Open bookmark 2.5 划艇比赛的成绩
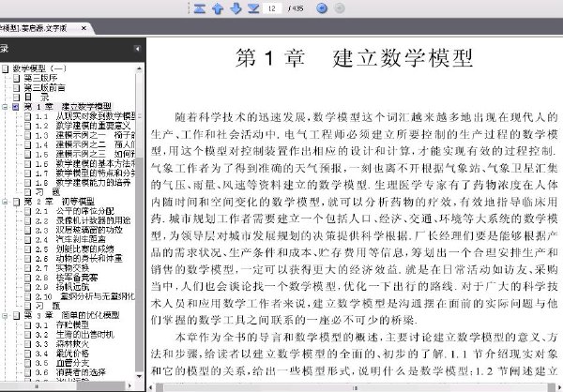 coord(75,249)
